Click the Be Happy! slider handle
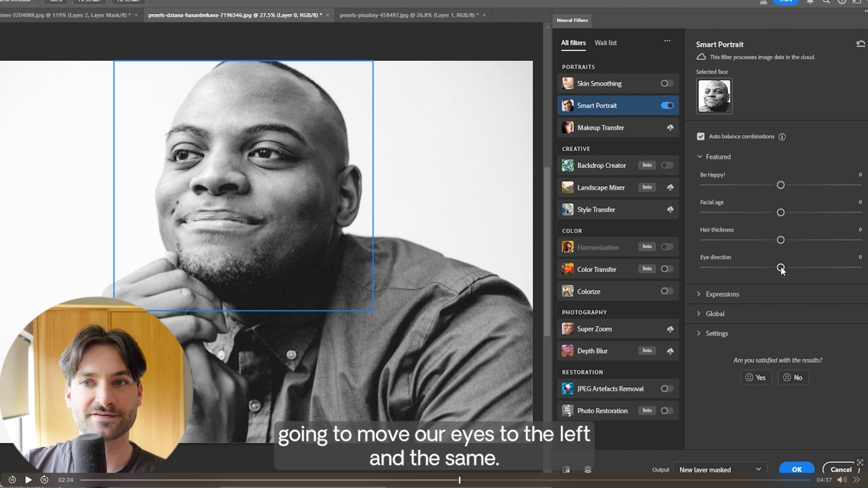Screen dimensions: 868x488 click(x=780, y=185)
